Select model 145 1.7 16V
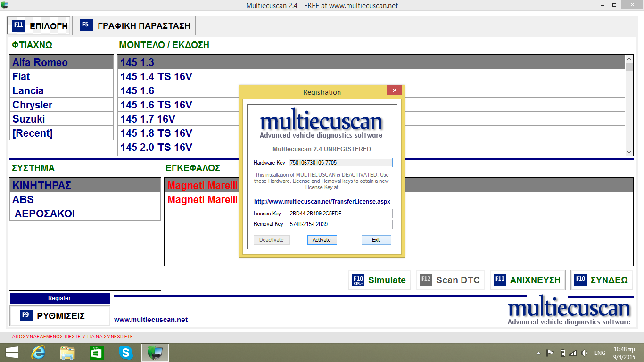Screen dimensions: 644x362 point(371,119)
